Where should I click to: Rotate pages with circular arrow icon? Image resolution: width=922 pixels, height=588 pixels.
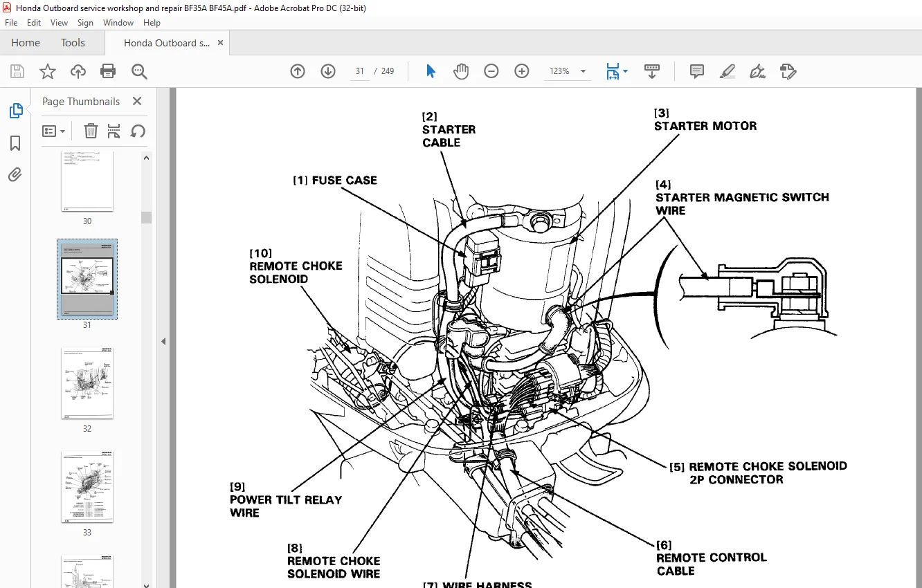pos(138,131)
